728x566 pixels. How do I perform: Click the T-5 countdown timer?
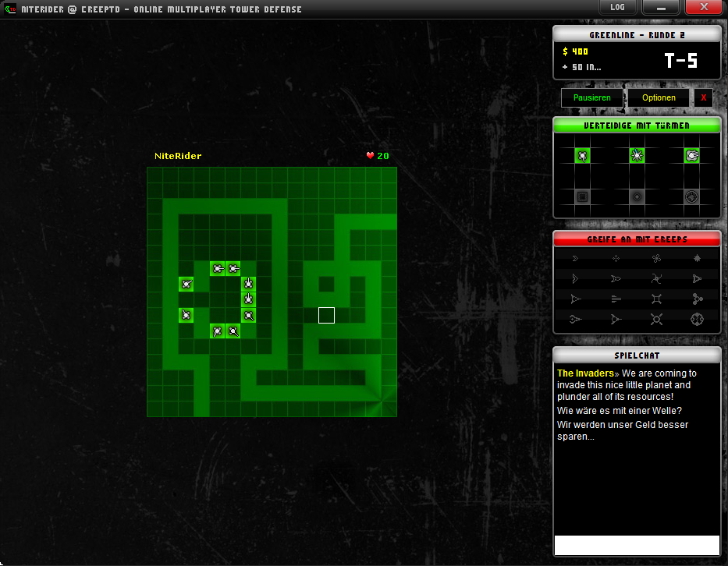pyautogui.click(x=680, y=61)
